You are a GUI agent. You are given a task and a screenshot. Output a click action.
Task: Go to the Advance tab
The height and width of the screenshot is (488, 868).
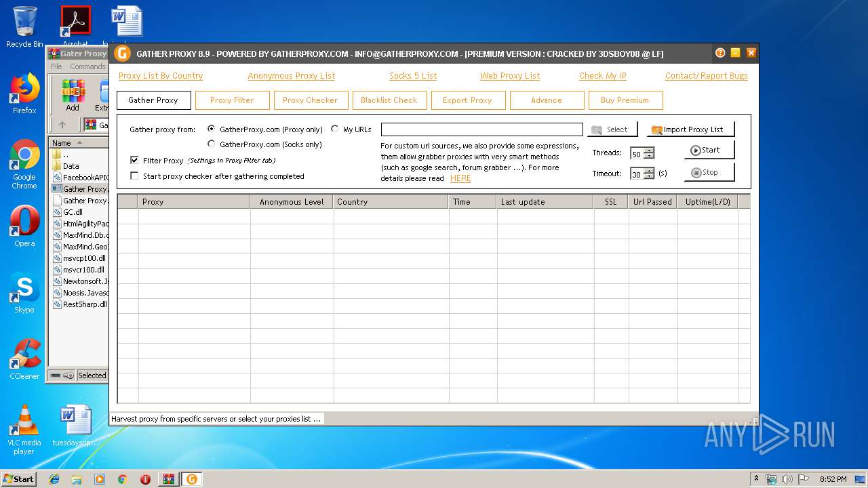click(x=547, y=100)
